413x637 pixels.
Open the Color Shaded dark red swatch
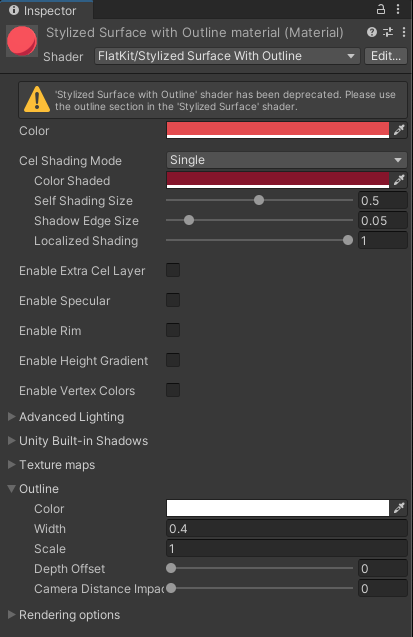coord(278,180)
